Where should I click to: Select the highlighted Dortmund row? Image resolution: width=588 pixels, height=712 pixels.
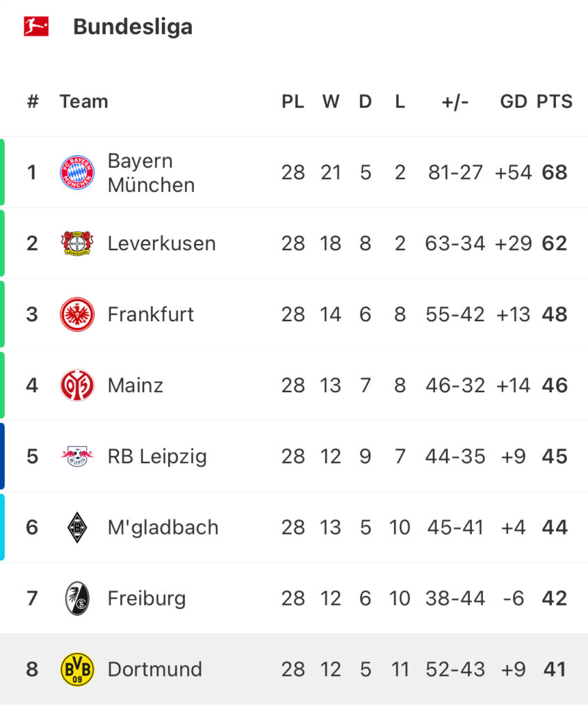coord(294,670)
